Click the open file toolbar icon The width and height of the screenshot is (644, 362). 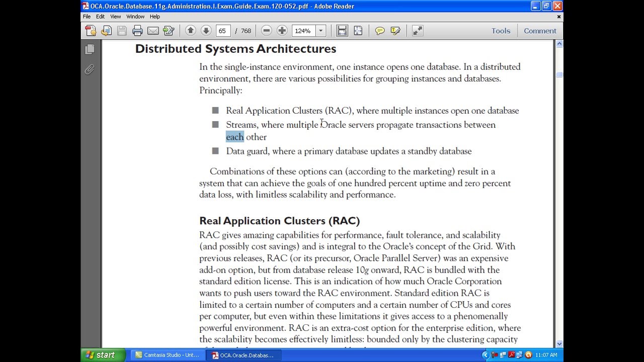coord(106,31)
